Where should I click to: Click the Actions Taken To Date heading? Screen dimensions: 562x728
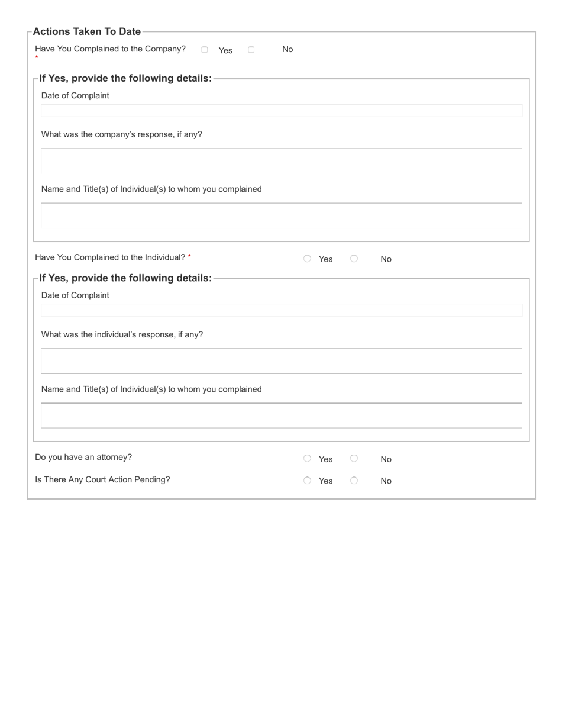click(x=87, y=31)
